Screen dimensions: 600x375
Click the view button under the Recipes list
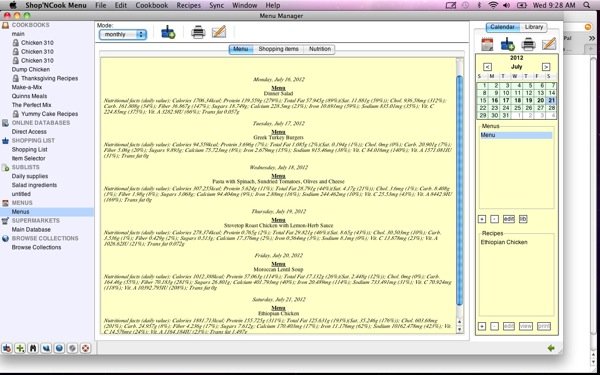coord(526,326)
